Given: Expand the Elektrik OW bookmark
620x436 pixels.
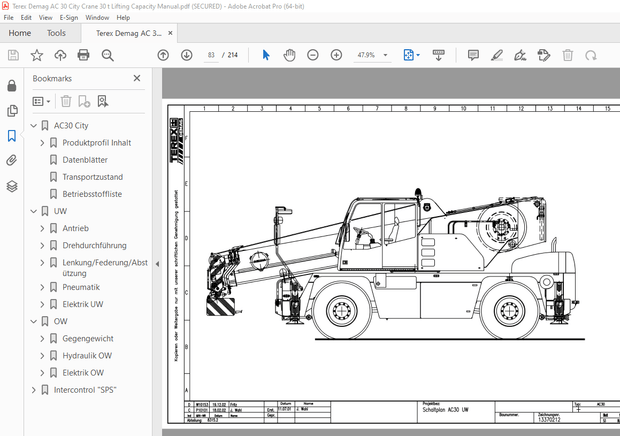Looking at the screenshot, I should (x=42, y=373).
